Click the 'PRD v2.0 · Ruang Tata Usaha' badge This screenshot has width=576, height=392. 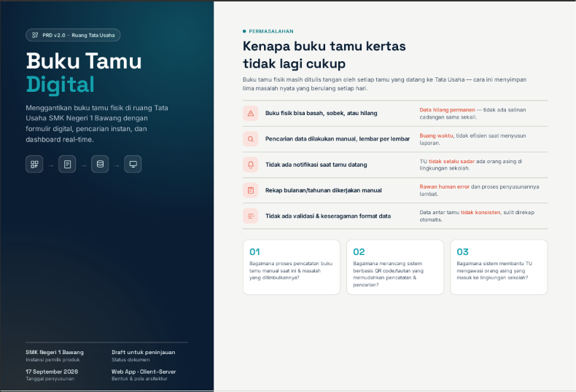click(x=73, y=35)
